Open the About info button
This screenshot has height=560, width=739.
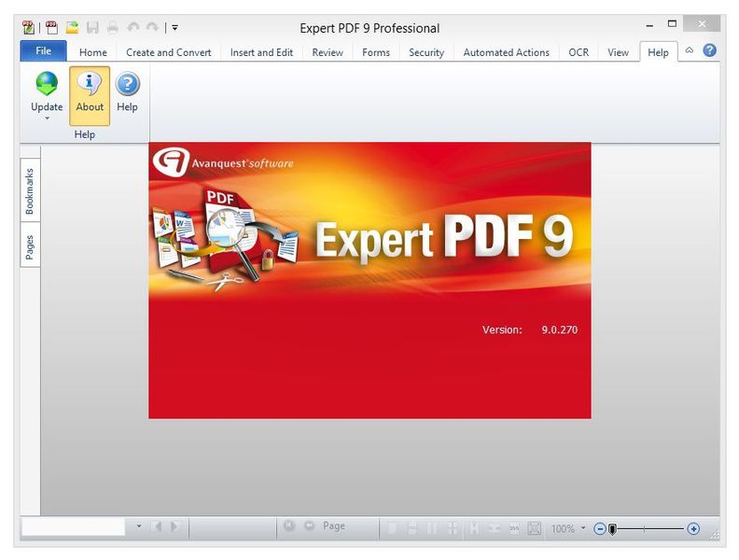click(90, 96)
